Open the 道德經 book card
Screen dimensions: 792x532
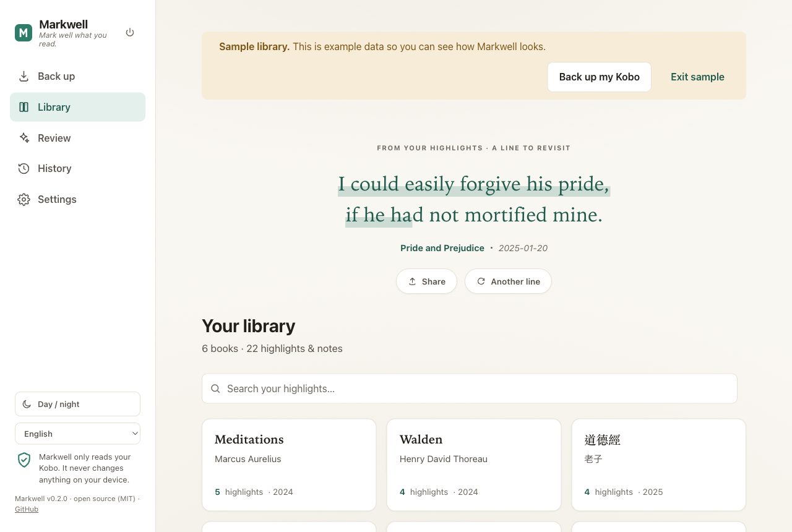(659, 465)
